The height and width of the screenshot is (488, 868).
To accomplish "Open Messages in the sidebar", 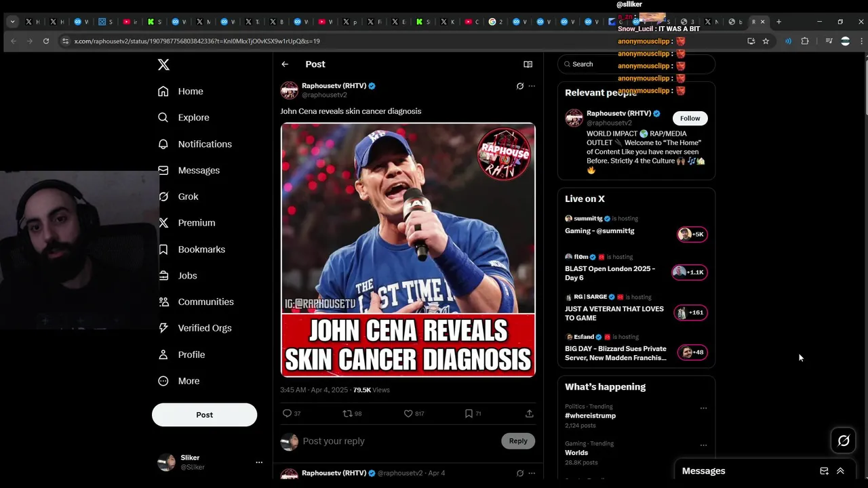I will coord(189,170).
